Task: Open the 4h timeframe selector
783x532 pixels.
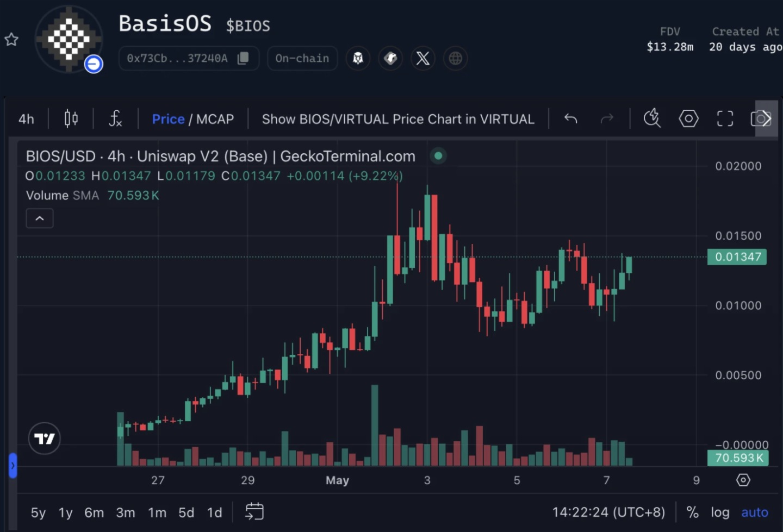Action: 26,118
